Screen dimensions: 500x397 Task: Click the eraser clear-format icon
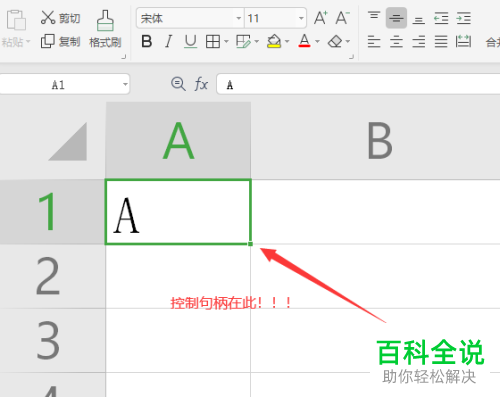click(335, 42)
